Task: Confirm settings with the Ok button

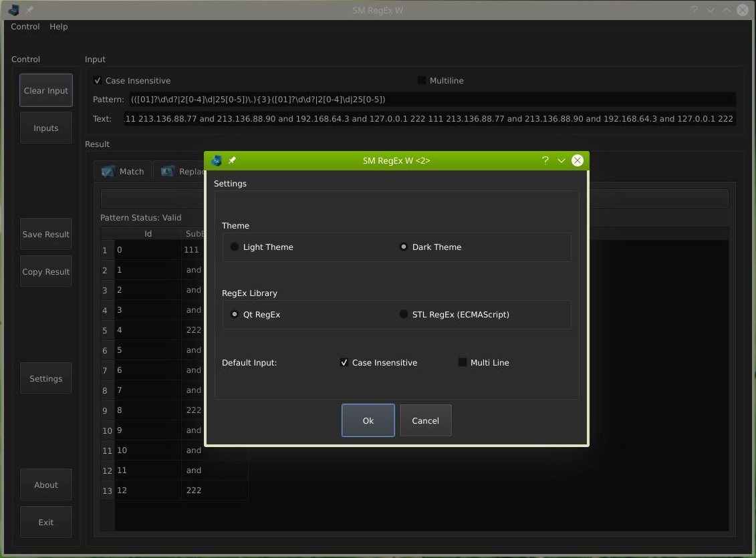Action: coord(368,420)
